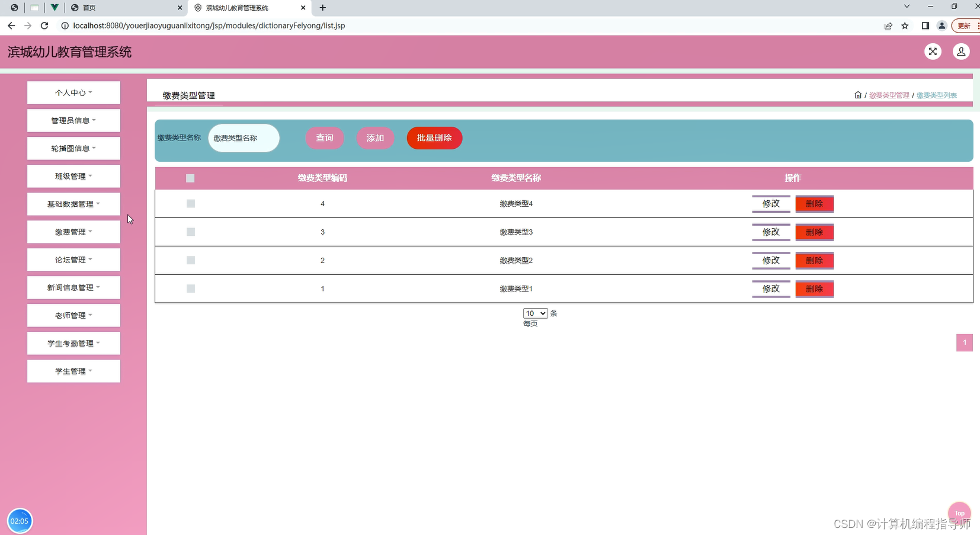Expand the 缴费管理 sidebar menu
This screenshot has width=980, height=535.
[73, 232]
